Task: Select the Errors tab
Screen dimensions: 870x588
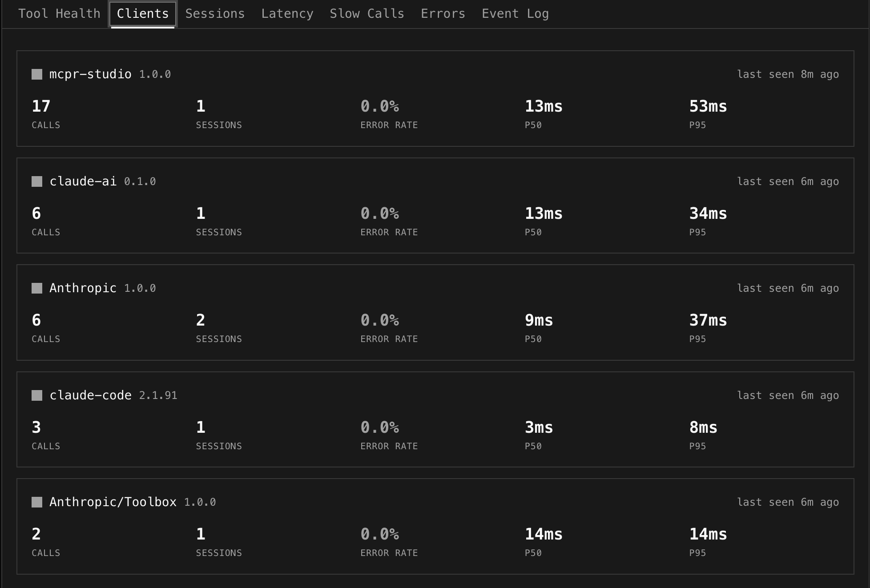Action: pyautogui.click(x=443, y=13)
